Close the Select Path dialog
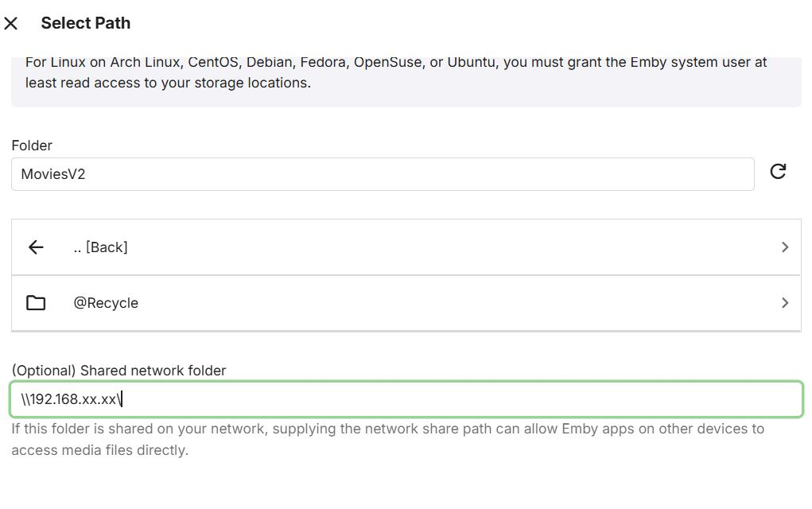Viewport: 812px width, 509px height. click(11, 24)
